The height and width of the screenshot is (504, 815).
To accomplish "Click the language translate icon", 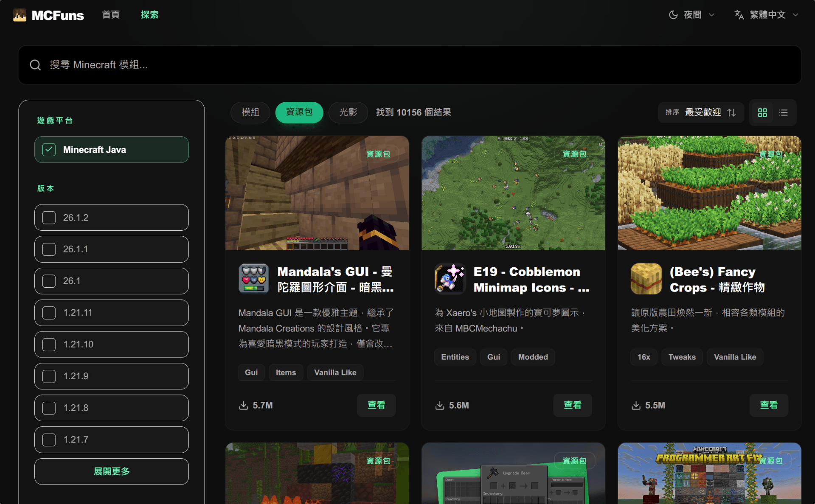I will pyautogui.click(x=739, y=15).
